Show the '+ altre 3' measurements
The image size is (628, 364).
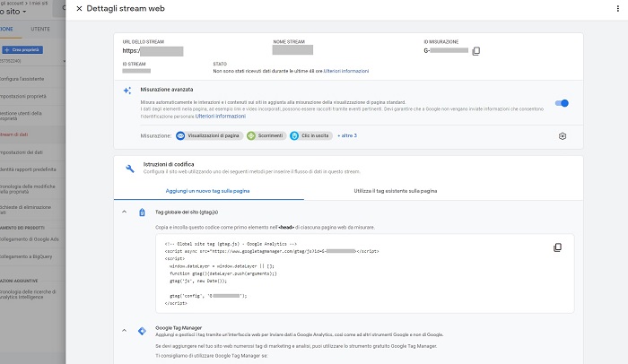tap(347, 135)
